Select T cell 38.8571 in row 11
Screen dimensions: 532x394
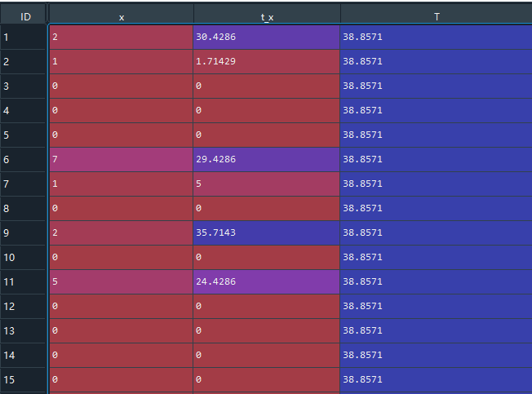pyautogui.click(x=436, y=281)
